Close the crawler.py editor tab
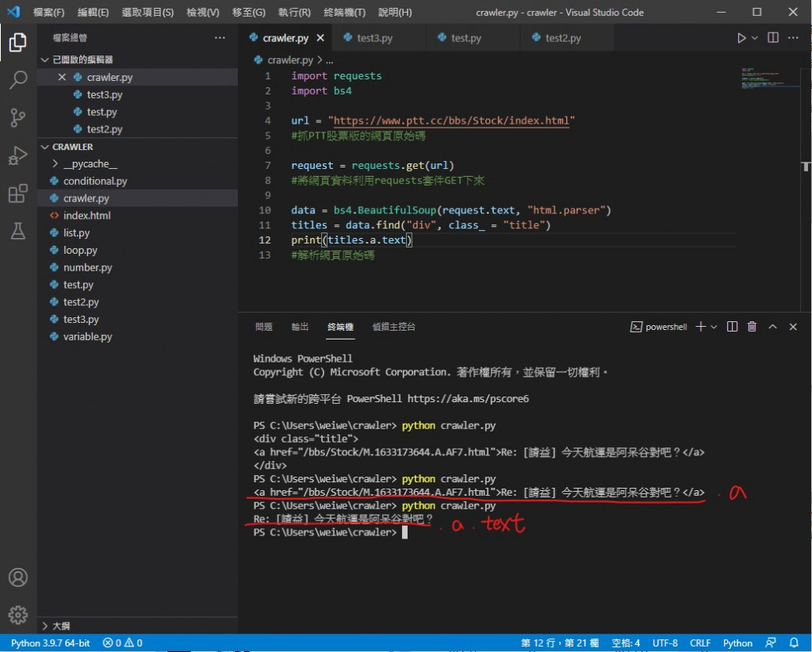812x652 pixels. (x=320, y=38)
